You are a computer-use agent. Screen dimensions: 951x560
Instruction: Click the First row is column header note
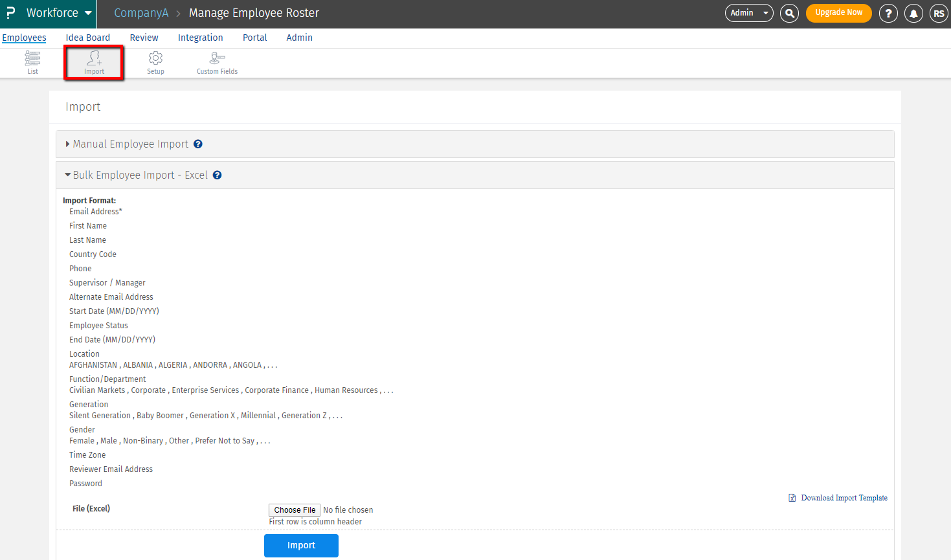click(315, 522)
